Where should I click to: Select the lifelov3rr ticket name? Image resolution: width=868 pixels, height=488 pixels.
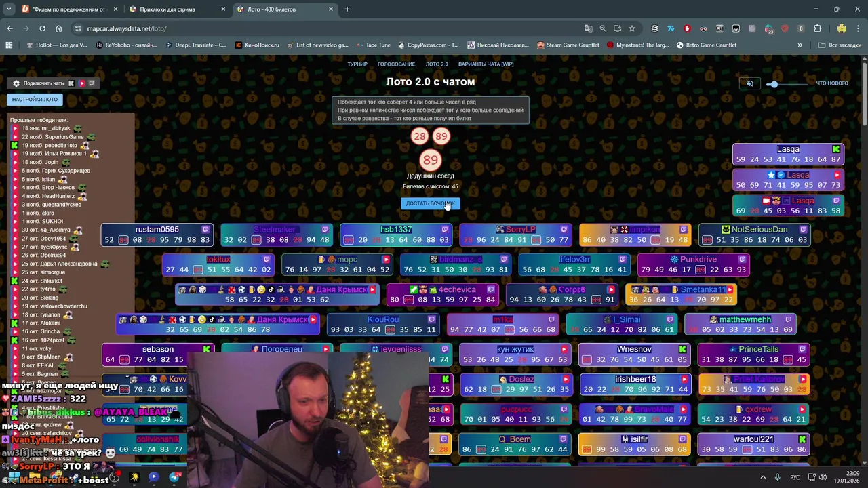click(574, 260)
